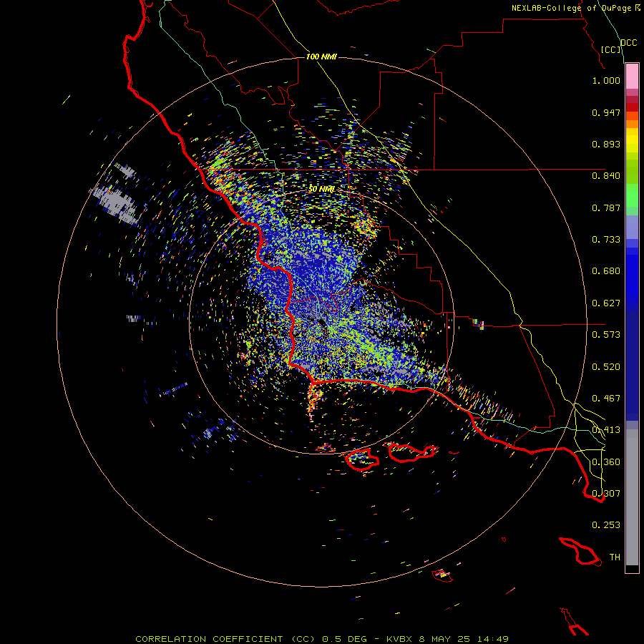This screenshot has width=644, height=644.
Task: Click the pink top segment of the color bar
Action: (632, 76)
